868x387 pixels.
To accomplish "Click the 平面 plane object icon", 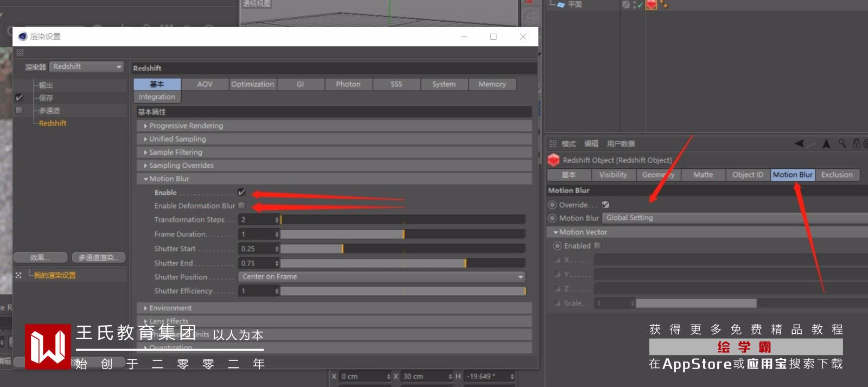I will [x=561, y=4].
